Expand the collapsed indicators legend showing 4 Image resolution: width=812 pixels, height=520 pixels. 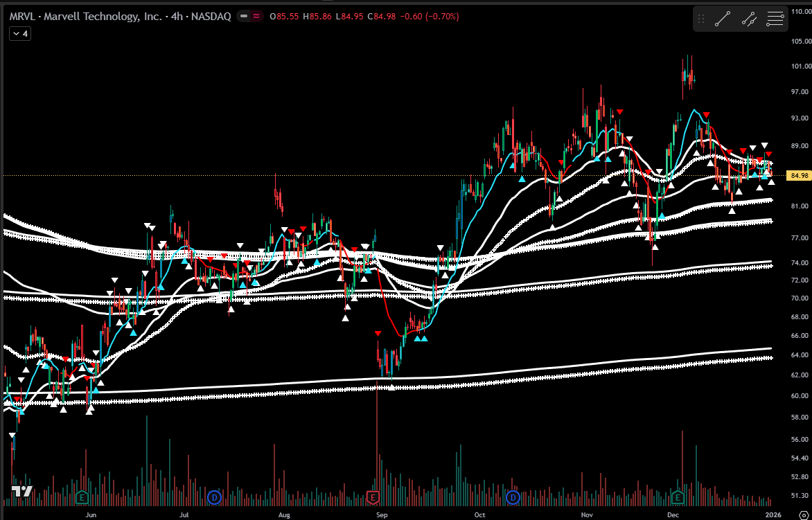tap(20, 34)
